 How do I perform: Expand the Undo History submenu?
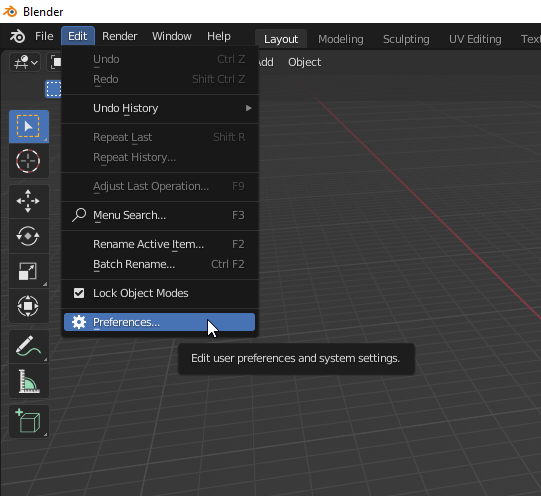(x=160, y=108)
